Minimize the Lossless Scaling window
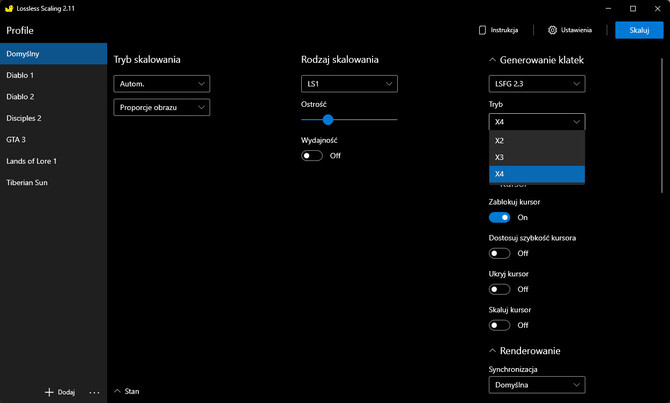 (608, 8)
